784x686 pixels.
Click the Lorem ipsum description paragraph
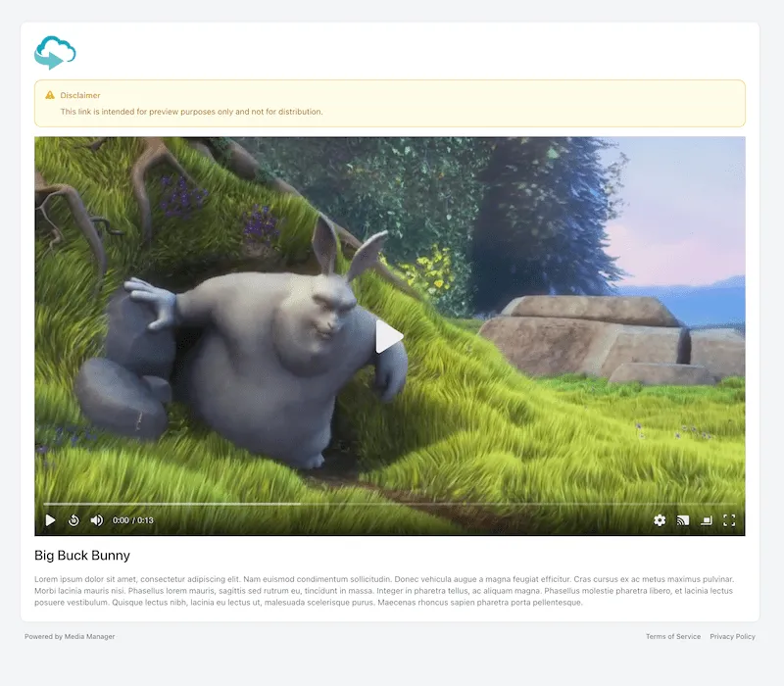coord(389,591)
